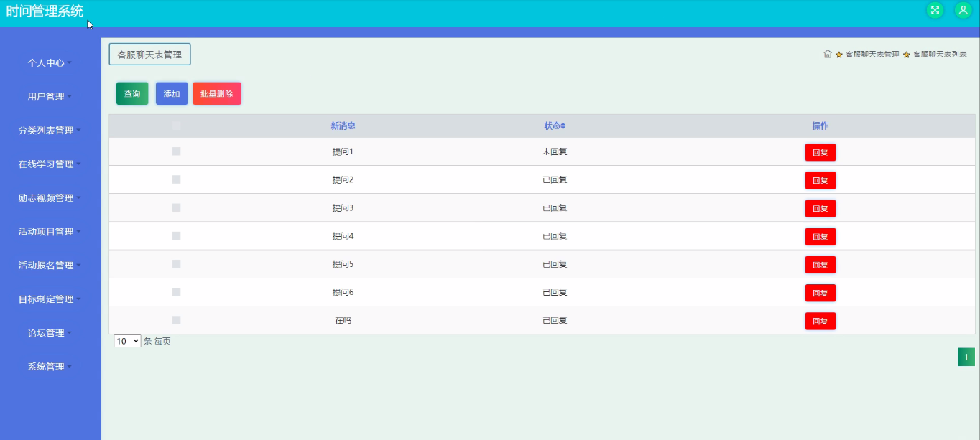Viewport: 980px width, 440px height.
Task: Click 回复 button for 提问5
Action: (x=820, y=265)
